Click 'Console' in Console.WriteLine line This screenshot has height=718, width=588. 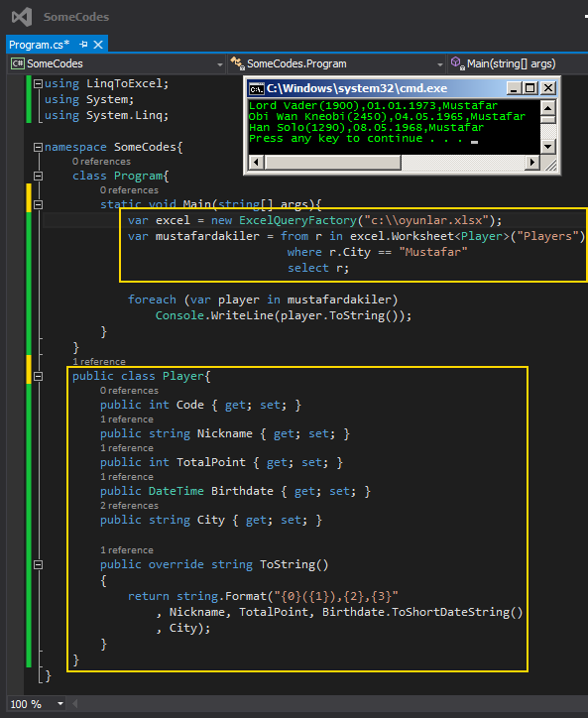click(x=179, y=315)
